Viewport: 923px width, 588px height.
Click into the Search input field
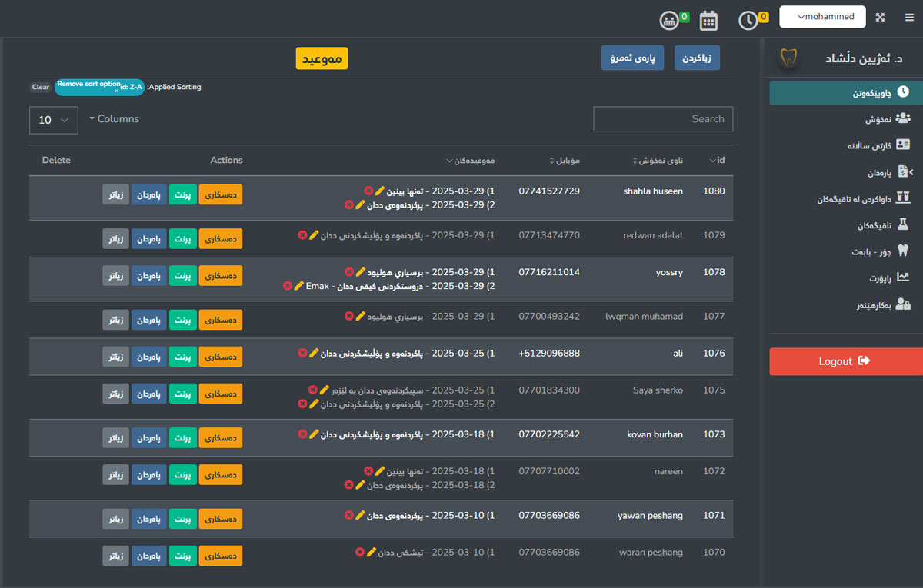click(662, 119)
